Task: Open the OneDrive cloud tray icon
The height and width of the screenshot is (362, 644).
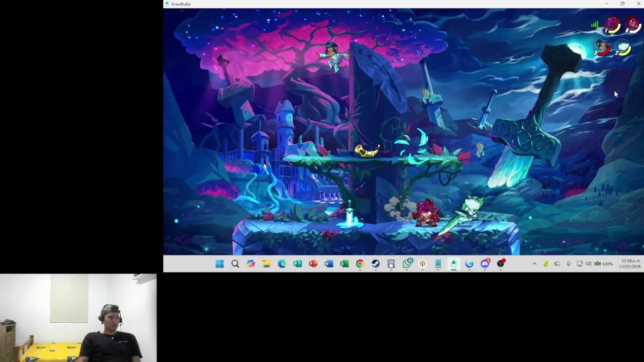Action: coord(557,264)
